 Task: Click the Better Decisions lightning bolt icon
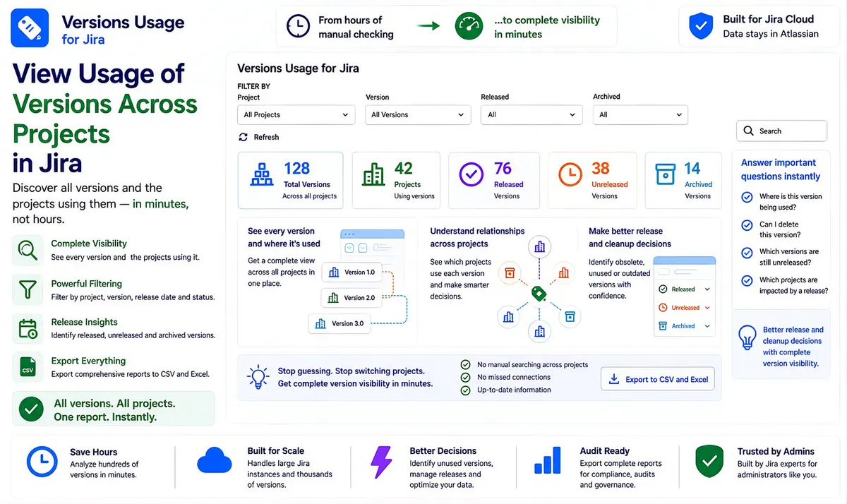381,462
